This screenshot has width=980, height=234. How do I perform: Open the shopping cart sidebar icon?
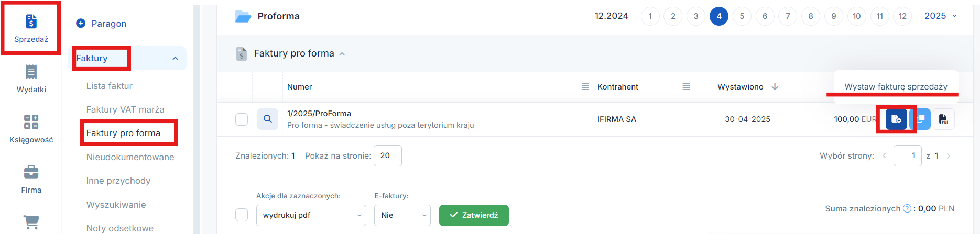[31, 222]
